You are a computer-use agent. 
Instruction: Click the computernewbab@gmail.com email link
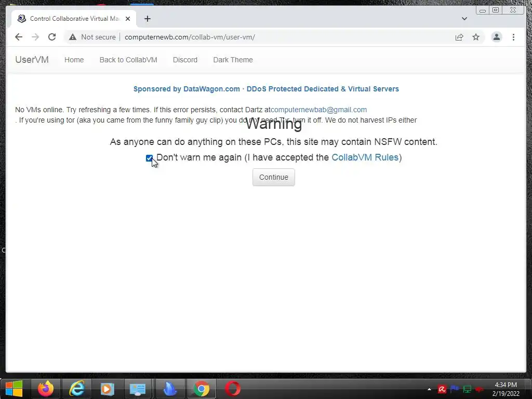click(x=318, y=110)
